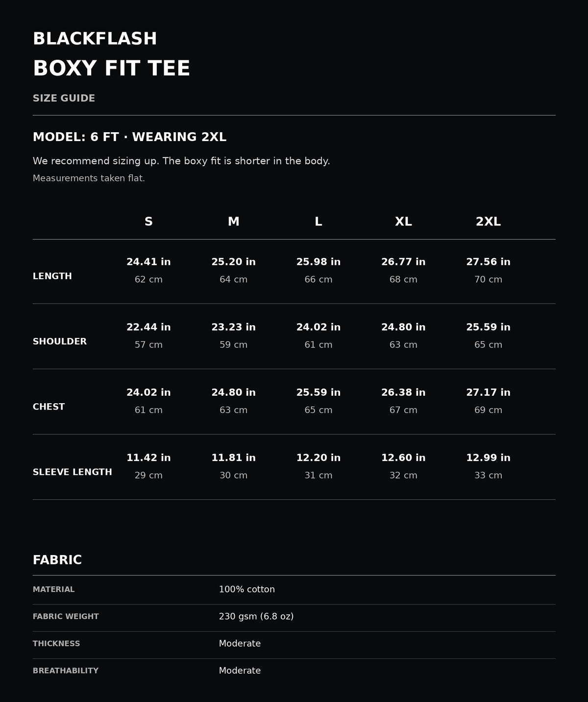Select the XL size column header
This screenshot has height=702, width=588.
click(x=403, y=222)
